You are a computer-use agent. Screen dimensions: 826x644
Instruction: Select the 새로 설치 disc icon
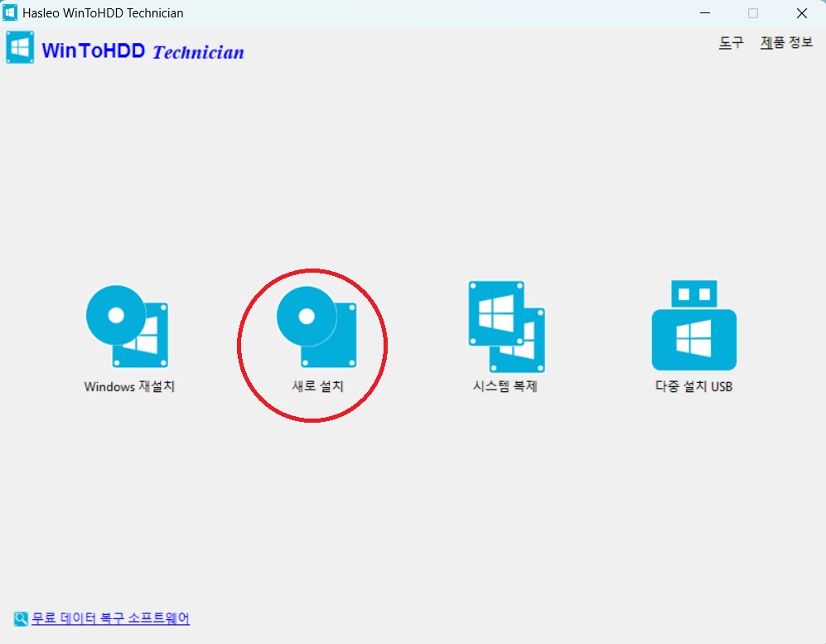[317, 327]
